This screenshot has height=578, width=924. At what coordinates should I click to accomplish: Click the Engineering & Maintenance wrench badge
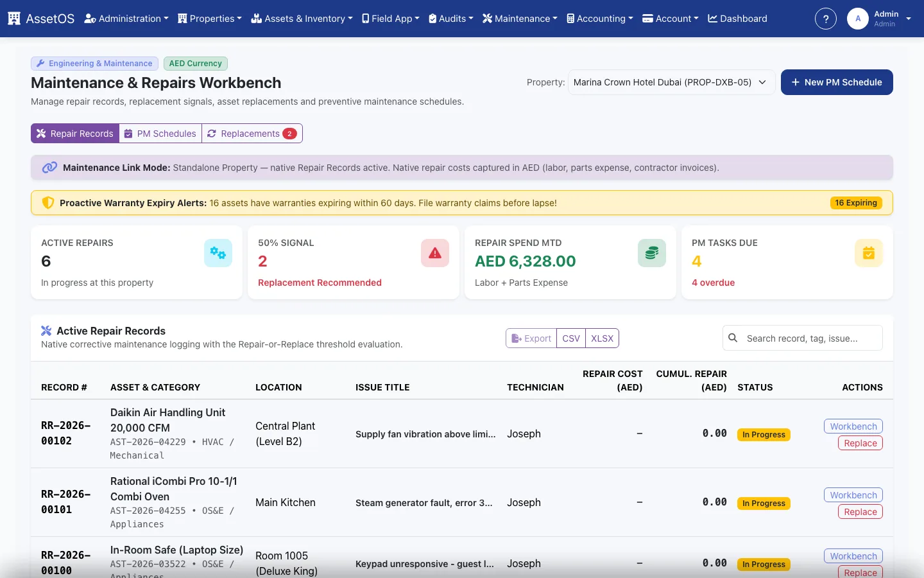[94, 64]
